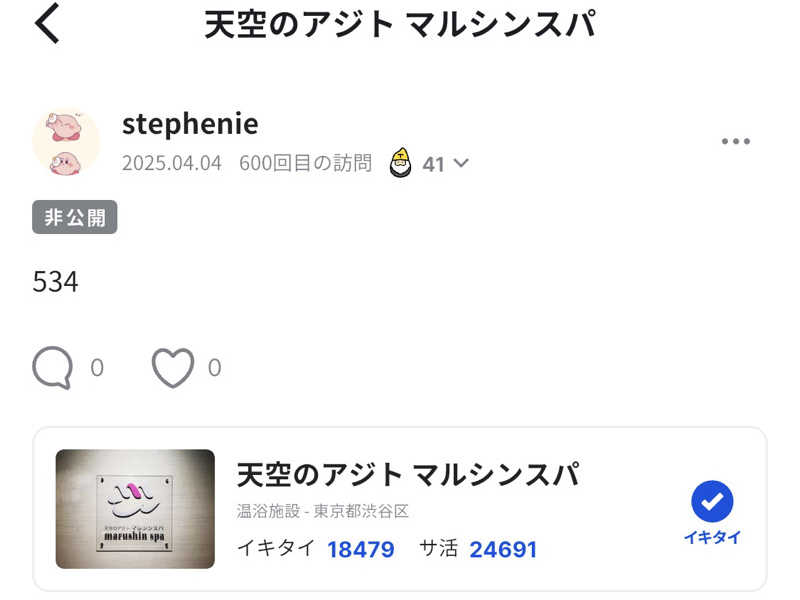
Task: Tap the speech bubble comment icon
Action: pos(52,368)
